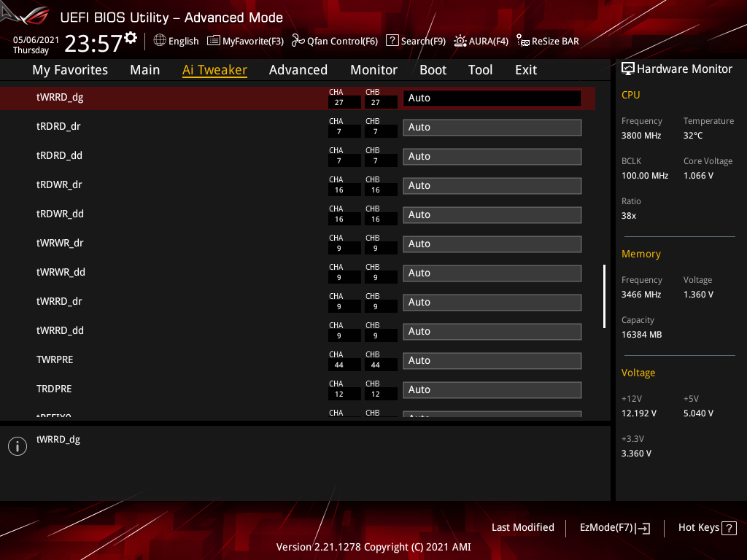The height and width of the screenshot is (560, 747).
Task: Select the tRDRD_dr Auto field
Action: [492, 127]
